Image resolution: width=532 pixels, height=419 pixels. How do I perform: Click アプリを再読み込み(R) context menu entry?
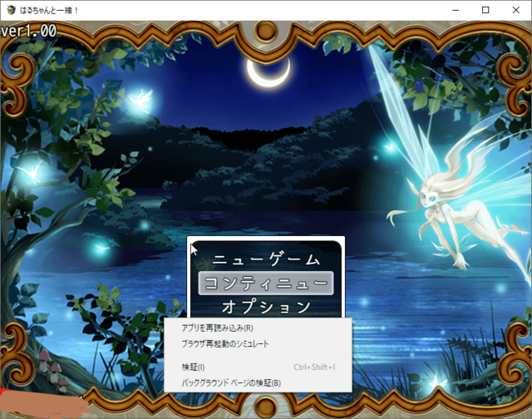click(x=258, y=328)
